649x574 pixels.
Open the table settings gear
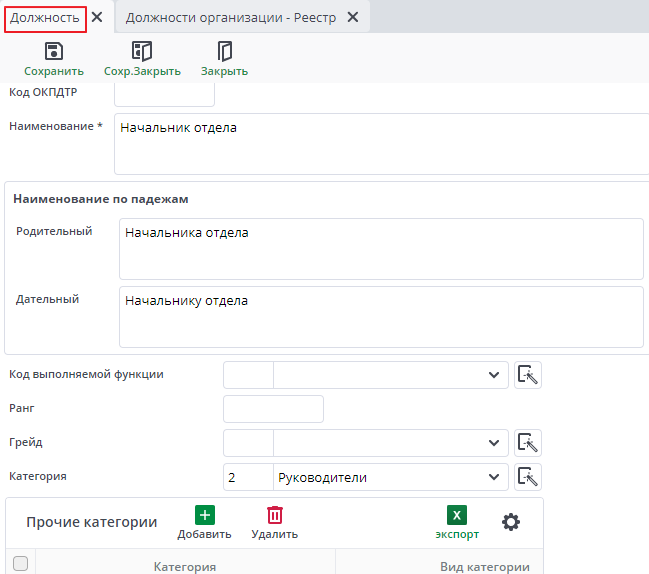click(x=511, y=522)
